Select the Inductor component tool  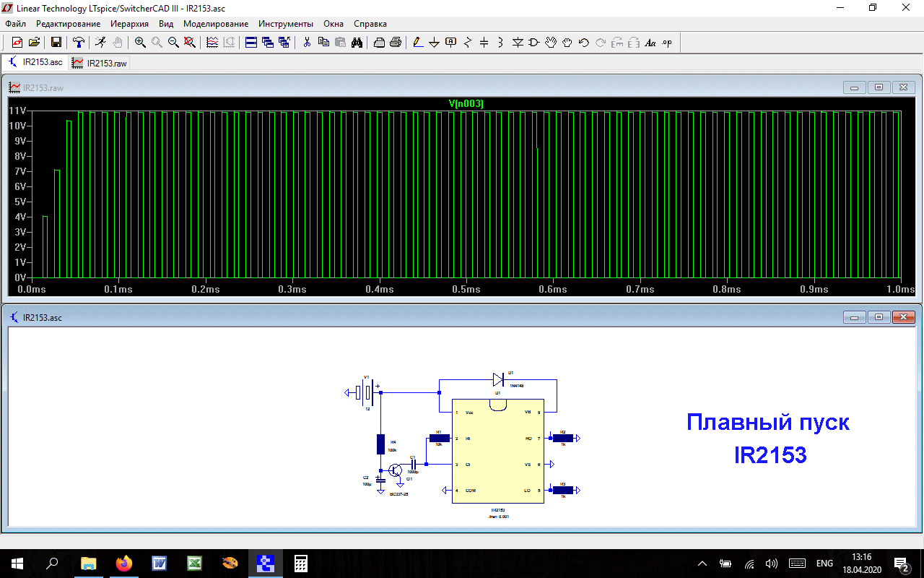500,43
